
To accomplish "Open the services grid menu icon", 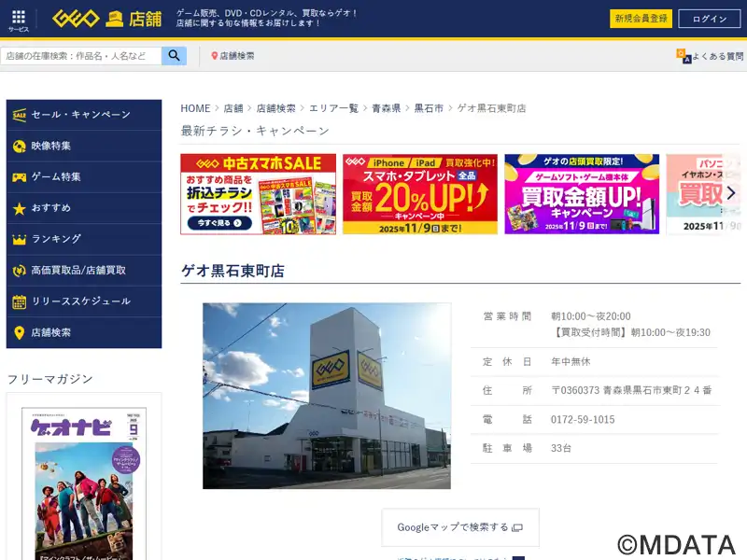I will coord(19,19).
